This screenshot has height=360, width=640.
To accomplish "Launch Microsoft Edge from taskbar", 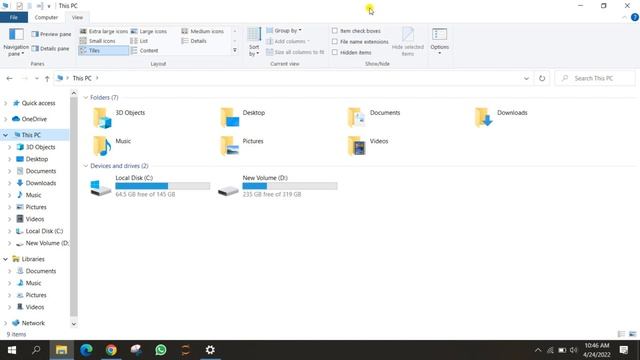I will 86,350.
